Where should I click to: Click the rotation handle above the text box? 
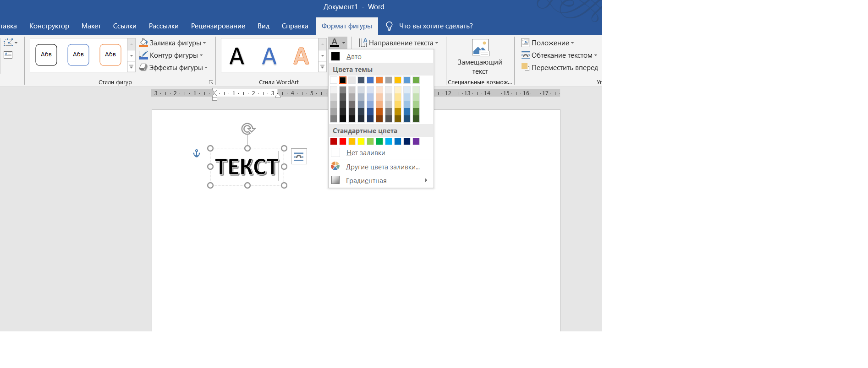coord(248,129)
